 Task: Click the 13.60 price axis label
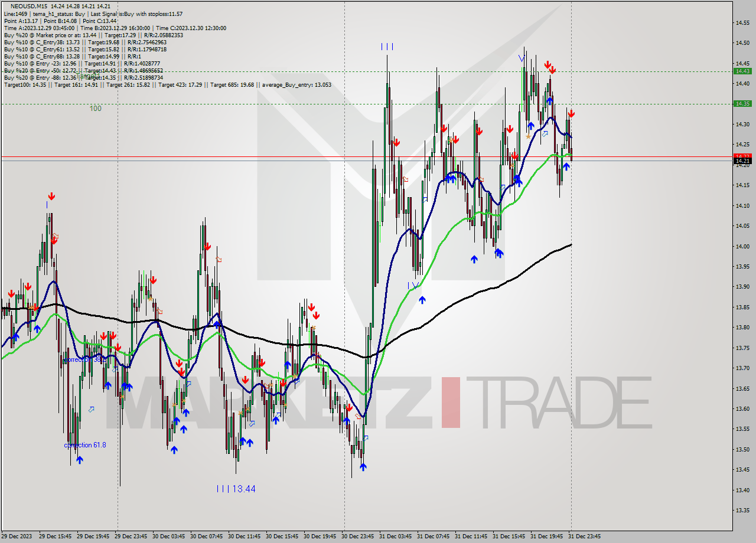point(742,408)
